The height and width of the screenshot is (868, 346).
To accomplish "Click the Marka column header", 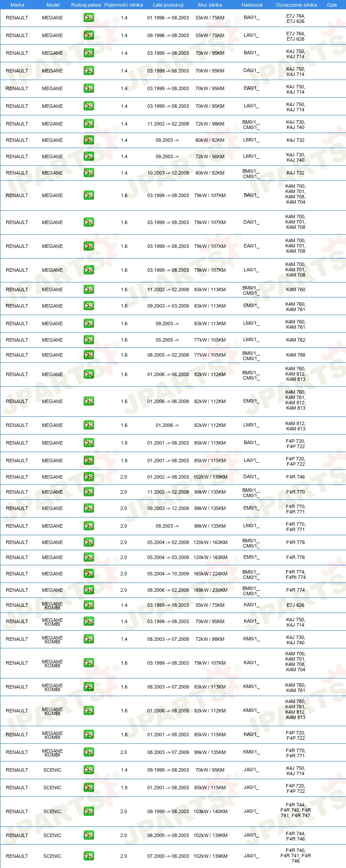I will click(x=17, y=5).
